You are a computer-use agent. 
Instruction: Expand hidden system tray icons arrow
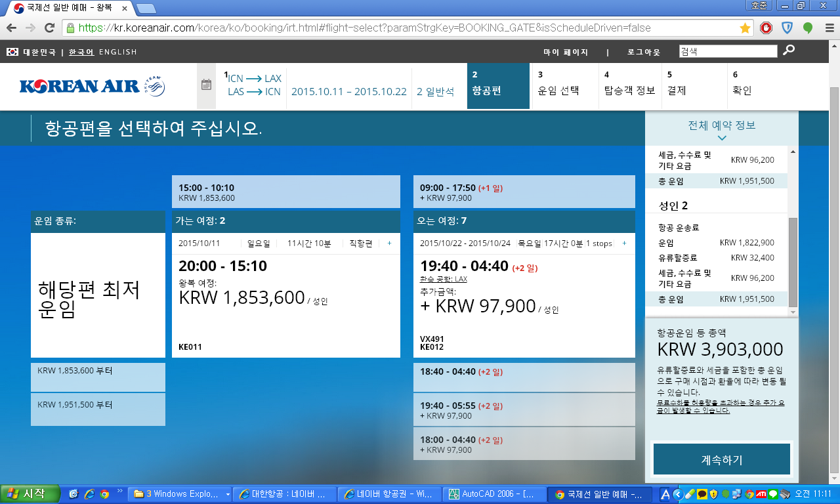679,494
